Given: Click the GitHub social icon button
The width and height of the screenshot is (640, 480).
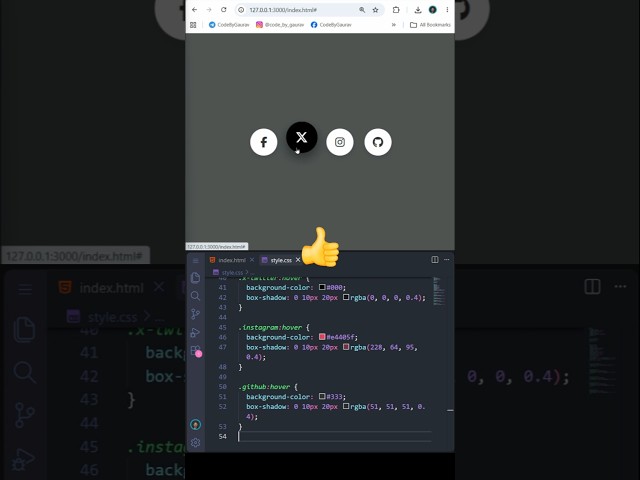Looking at the screenshot, I should 378,142.
